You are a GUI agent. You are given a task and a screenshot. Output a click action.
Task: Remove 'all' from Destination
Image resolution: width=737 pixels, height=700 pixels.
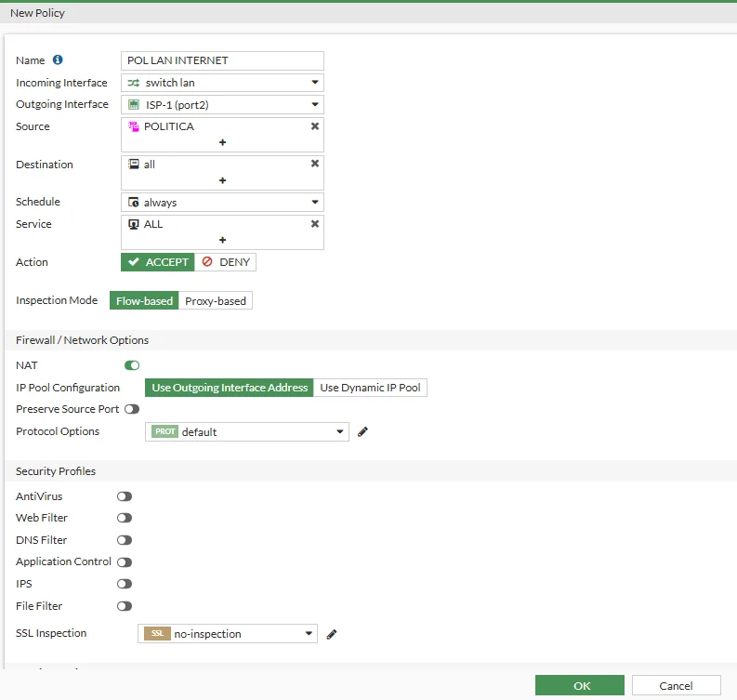315,163
